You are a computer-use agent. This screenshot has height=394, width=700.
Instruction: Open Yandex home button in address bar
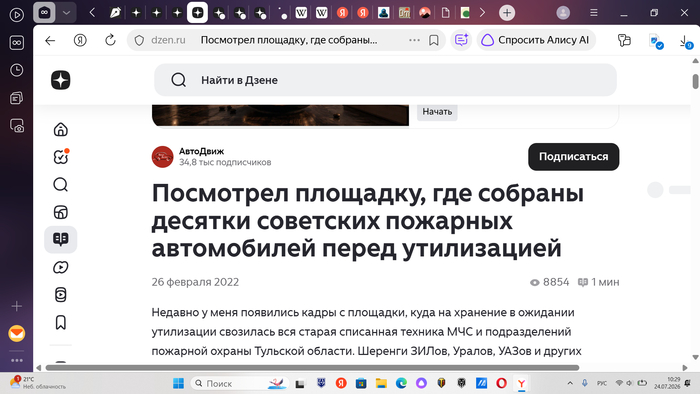tap(80, 40)
